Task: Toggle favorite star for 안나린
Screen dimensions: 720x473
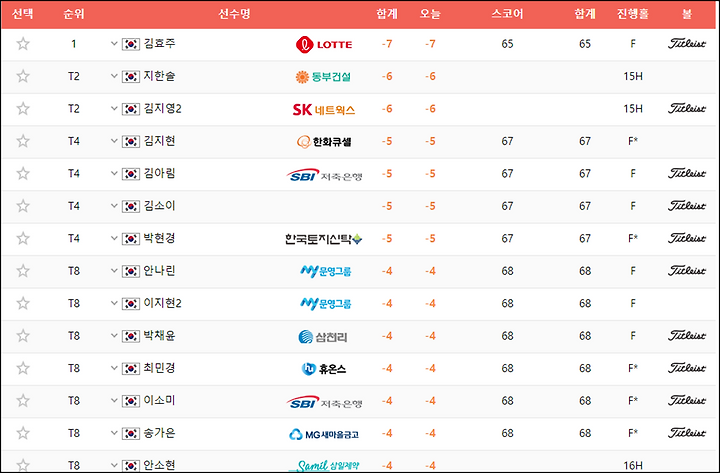Action: 23,271
